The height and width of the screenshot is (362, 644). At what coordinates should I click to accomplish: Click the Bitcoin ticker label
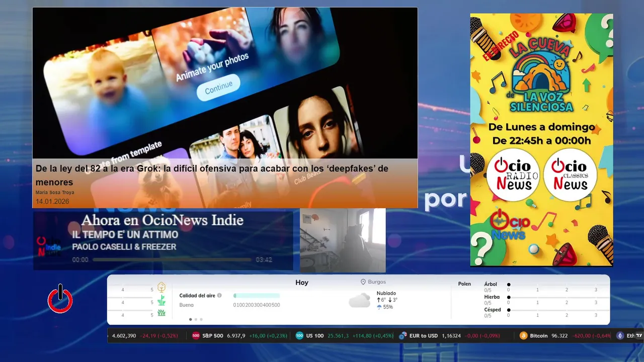pos(539,335)
